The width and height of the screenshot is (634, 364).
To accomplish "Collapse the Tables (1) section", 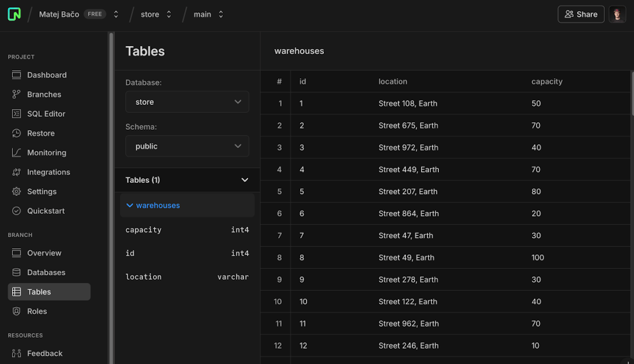I will (x=244, y=180).
